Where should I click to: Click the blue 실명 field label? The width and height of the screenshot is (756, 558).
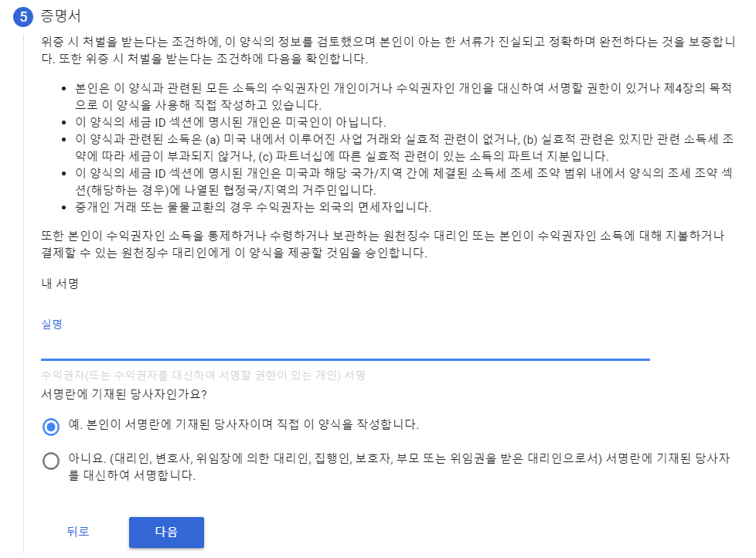pyautogui.click(x=52, y=325)
